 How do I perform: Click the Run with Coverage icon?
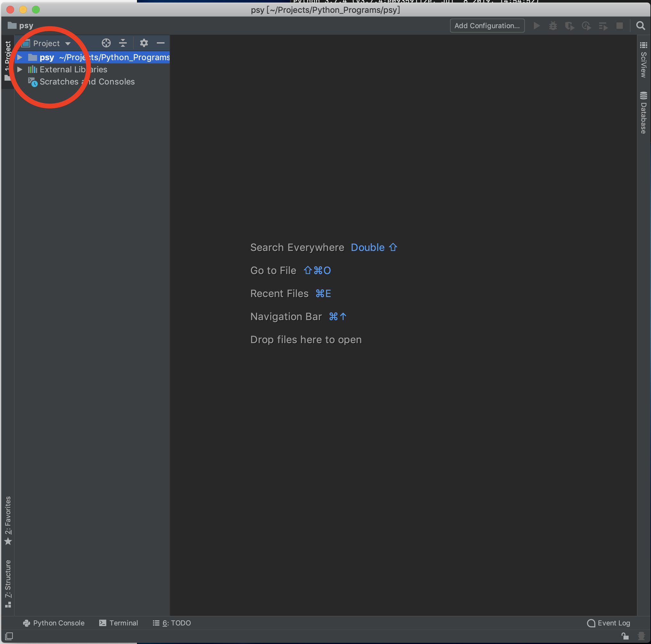(x=569, y=26)
